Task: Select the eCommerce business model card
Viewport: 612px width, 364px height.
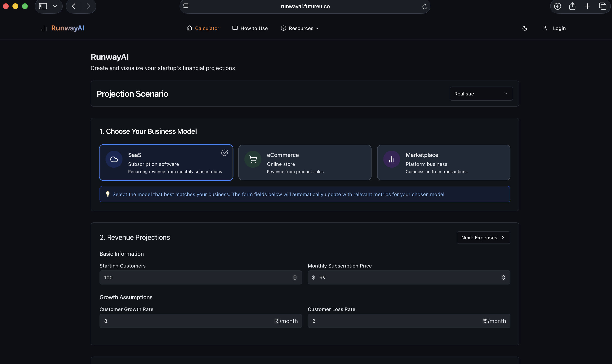Action: [305, 162]
